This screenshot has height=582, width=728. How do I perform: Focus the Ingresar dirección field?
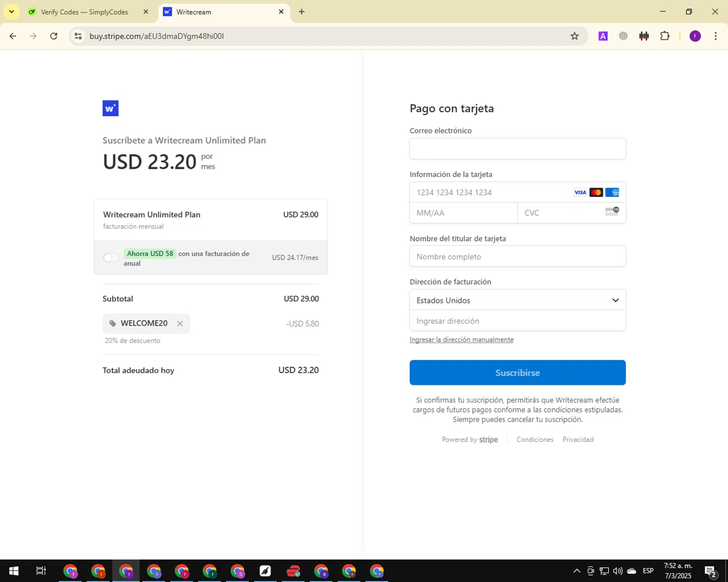click(x=517, y=321)
